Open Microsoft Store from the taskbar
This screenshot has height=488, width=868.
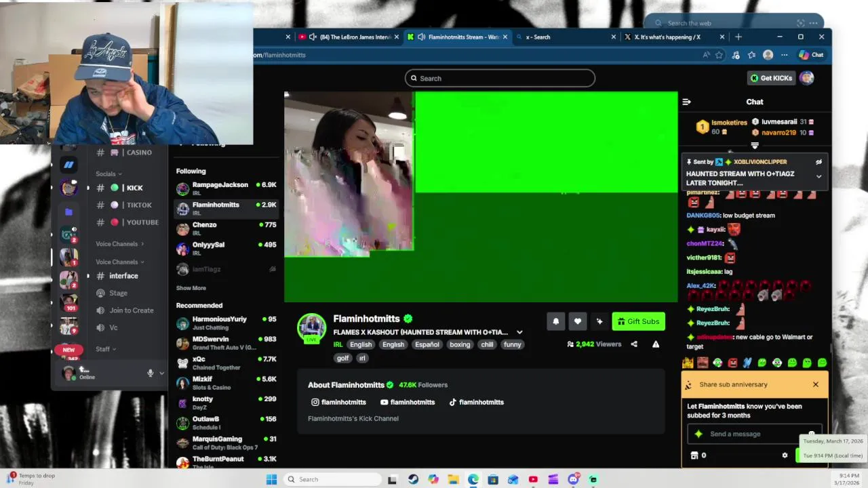tap(493, 479)
